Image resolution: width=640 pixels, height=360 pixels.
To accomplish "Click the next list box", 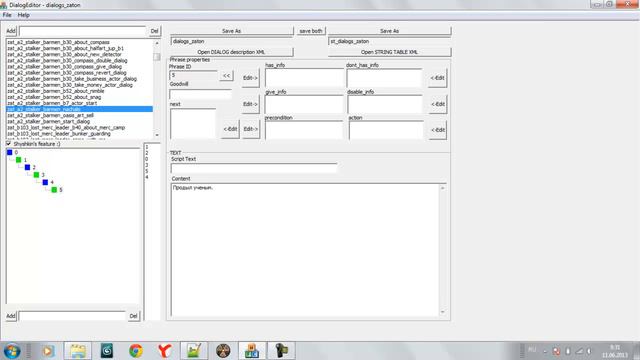I will (193, 123).
